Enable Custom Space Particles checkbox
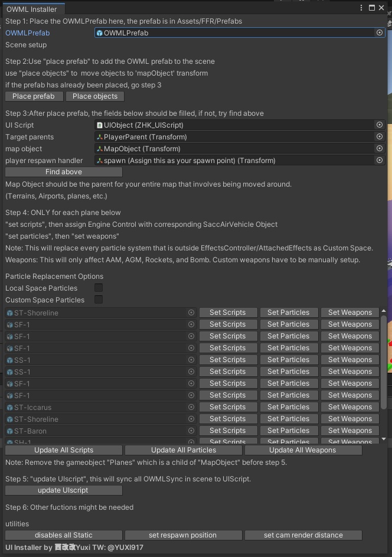392x557 pixels. click(x=99, y=299)
